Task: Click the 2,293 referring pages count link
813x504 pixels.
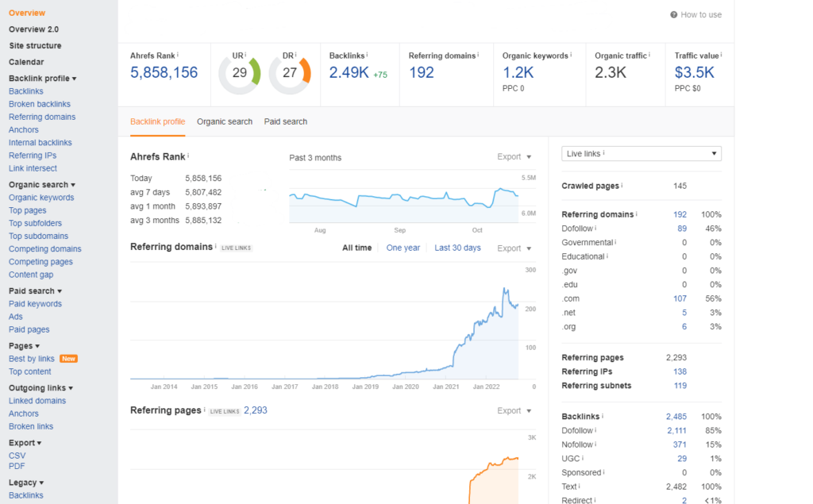Action: (255, 410)
